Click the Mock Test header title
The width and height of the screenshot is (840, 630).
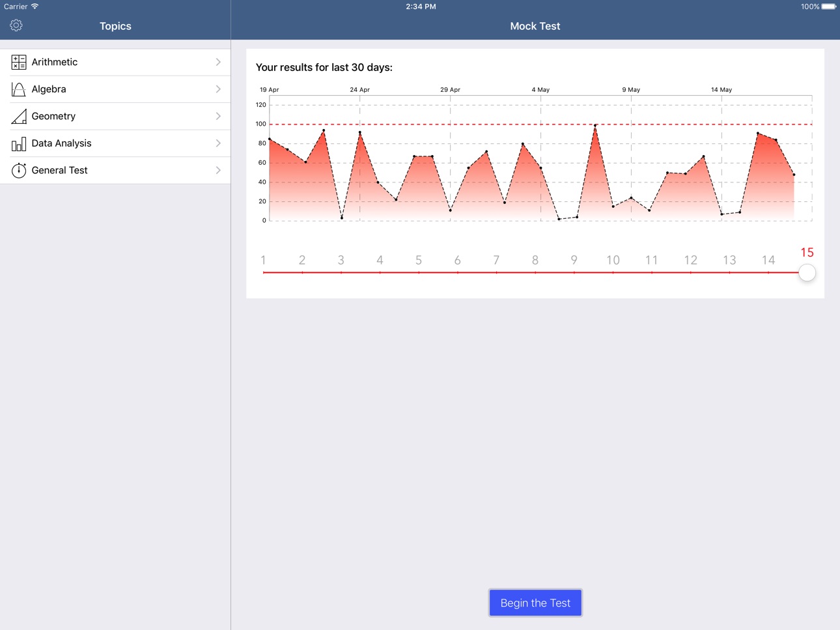point(535,26)
